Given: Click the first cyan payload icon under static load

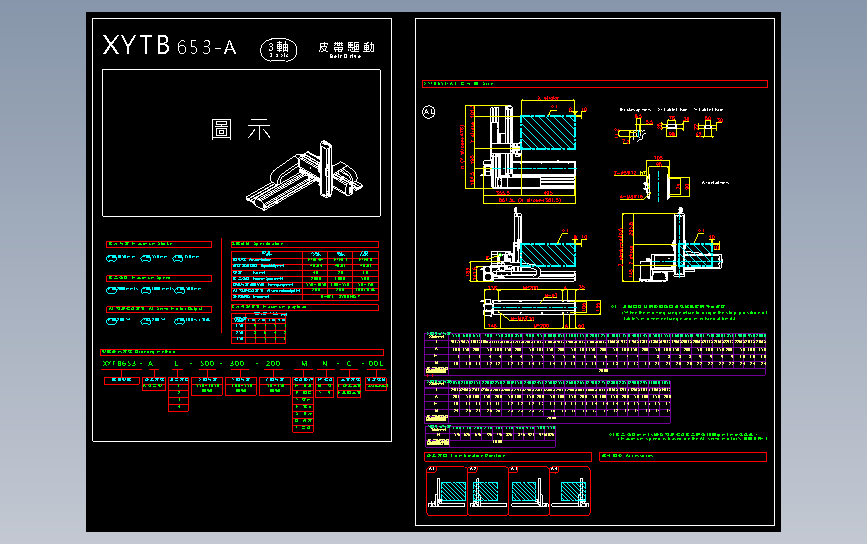Looking at the screenshot, I should point(111,258).
